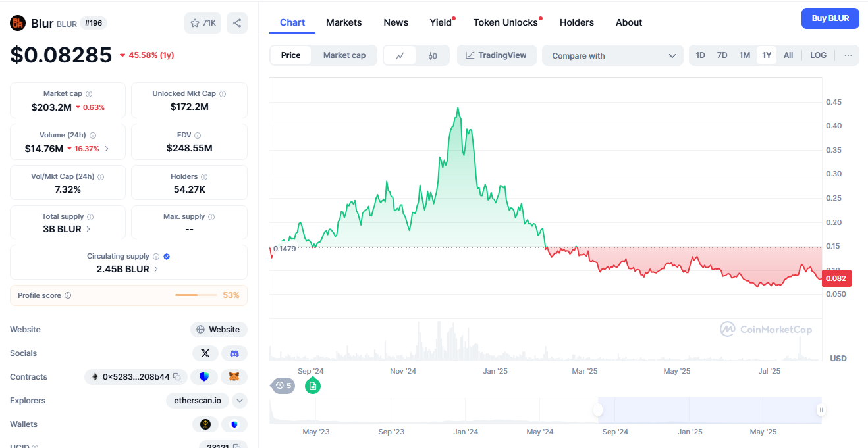View the Token Unlocks tab
Viewport: 868px width, 448px height.
pyautogui.click(x=506, y=22)
